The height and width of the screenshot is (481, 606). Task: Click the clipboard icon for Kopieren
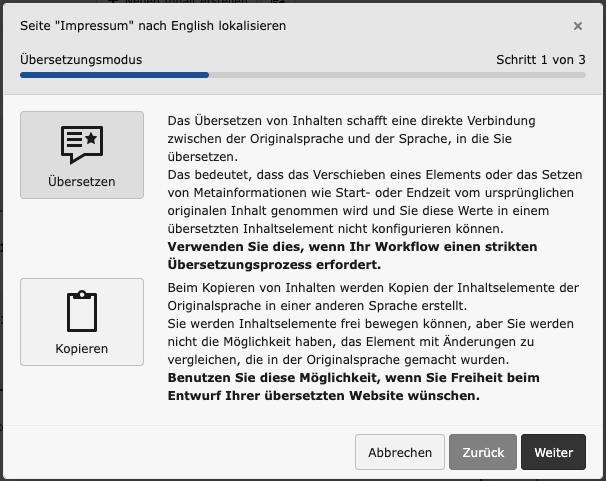point(82,311)
